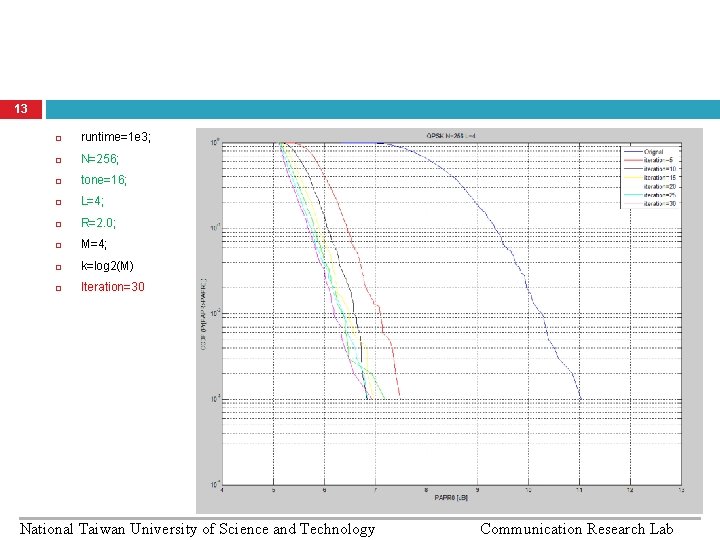This screenshot has height=540, width=720.
Task: Select the 'tone=16;' bullet text
Action: click(104, 180)
